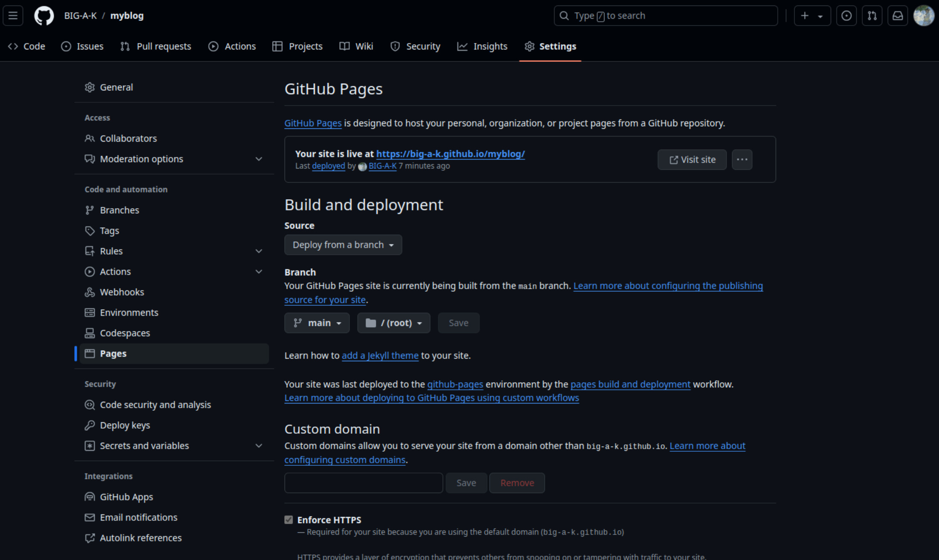The width and height of the screenshot is (939, 560).
Task: Click the https://big-a-k.github.io/myblog/ link
Action: [450, 154]
